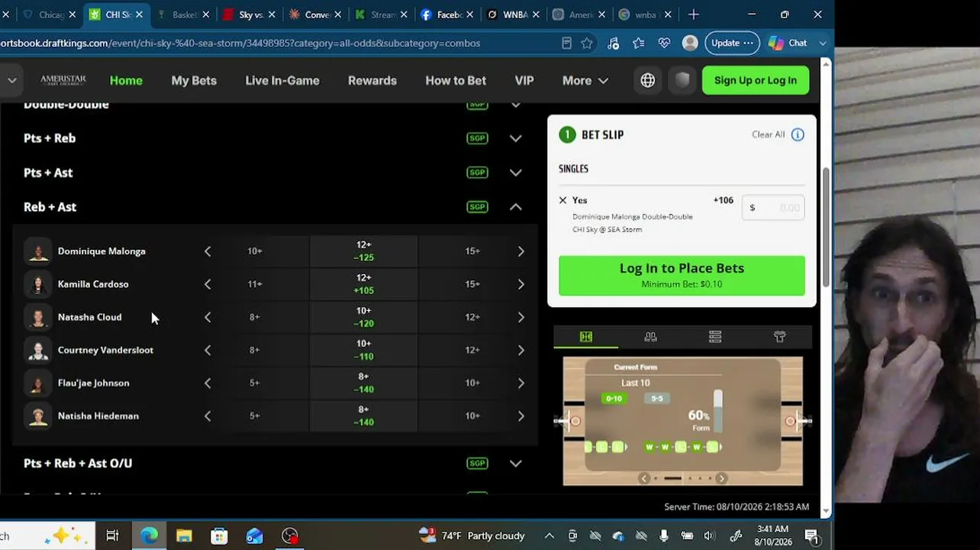Open a new browser tab
Viewport: 980px width, 550px height.
693,15
